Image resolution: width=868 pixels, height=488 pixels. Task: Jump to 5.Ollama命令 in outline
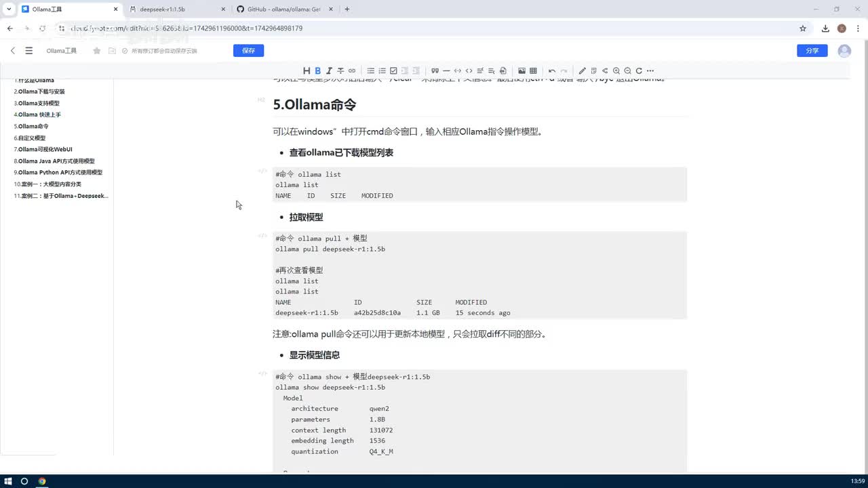pos(31,126)
